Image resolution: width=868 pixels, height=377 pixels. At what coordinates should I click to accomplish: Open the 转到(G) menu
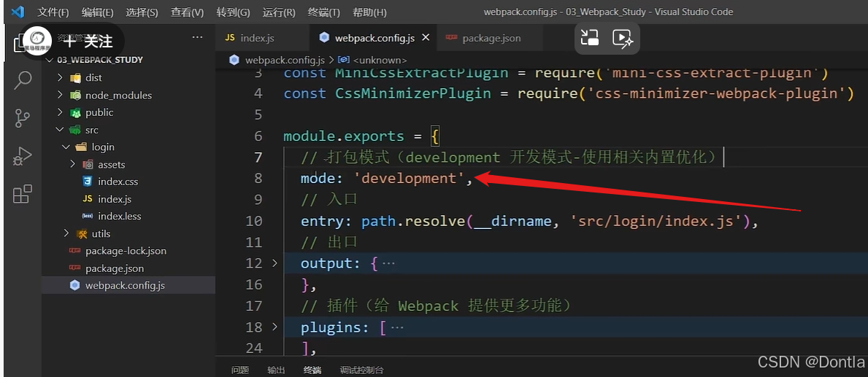[233, 12]
